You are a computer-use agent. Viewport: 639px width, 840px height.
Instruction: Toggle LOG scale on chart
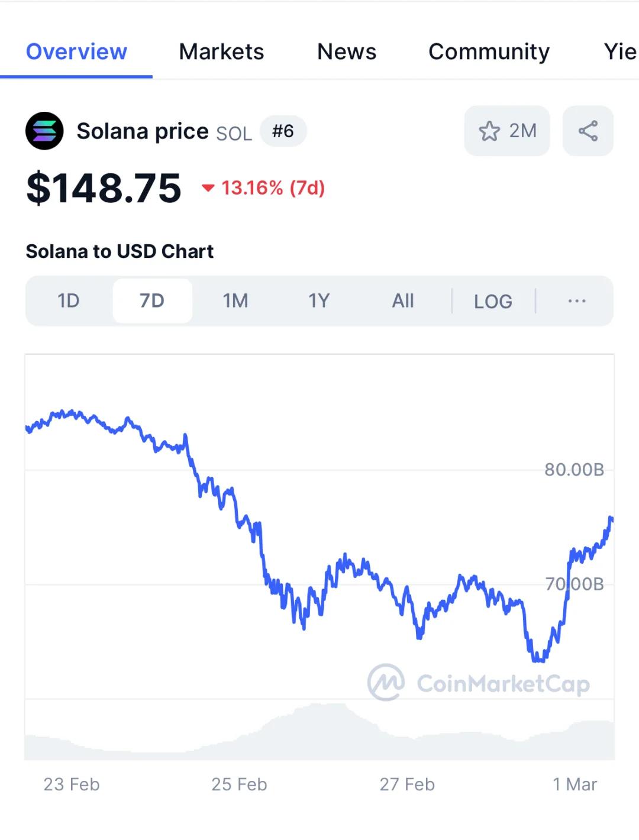click(493, 301)
